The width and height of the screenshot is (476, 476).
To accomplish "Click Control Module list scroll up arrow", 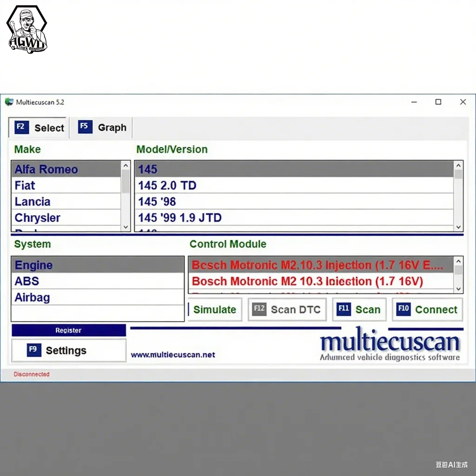I will point(458,261).
